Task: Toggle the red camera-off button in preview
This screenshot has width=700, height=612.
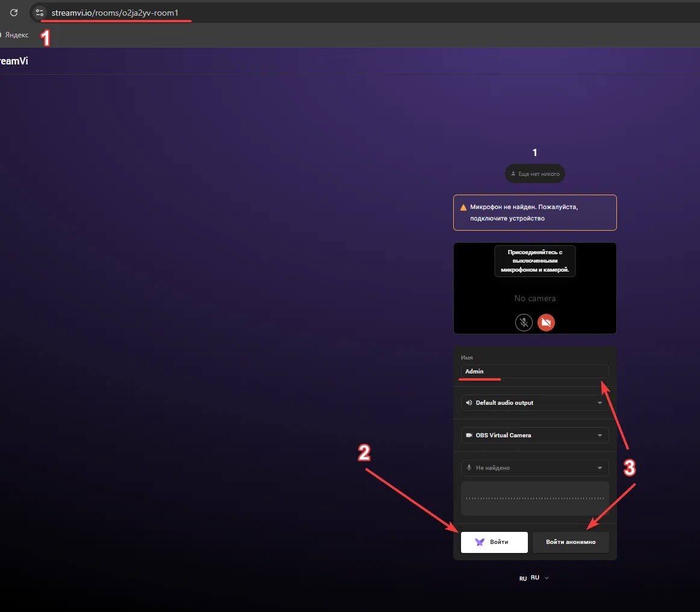Action: (x=546, y=322)
